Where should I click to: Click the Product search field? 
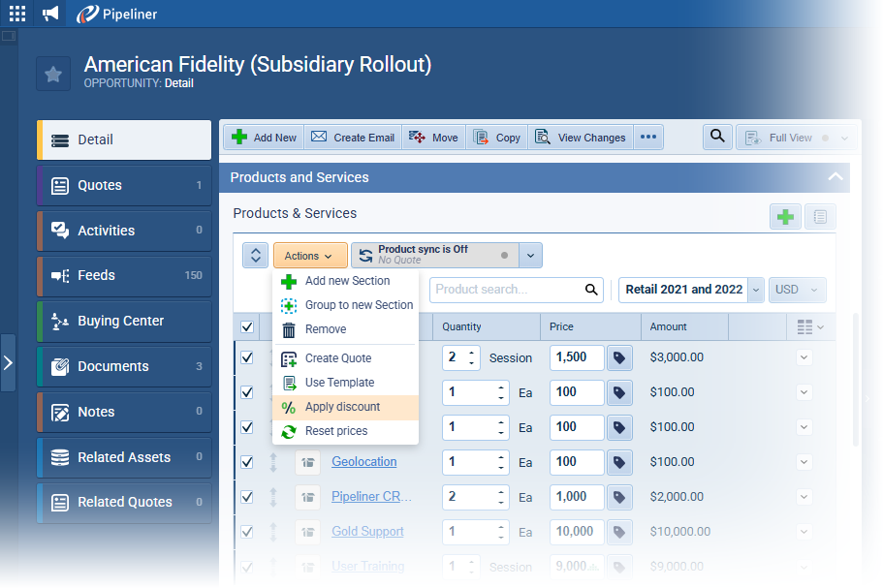point(507,290)
